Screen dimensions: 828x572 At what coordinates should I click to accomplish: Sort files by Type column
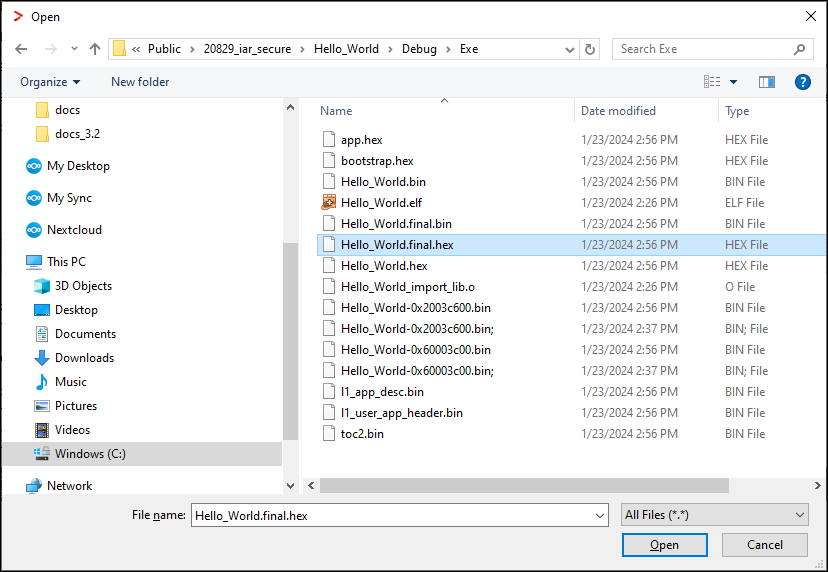[737, 111]
